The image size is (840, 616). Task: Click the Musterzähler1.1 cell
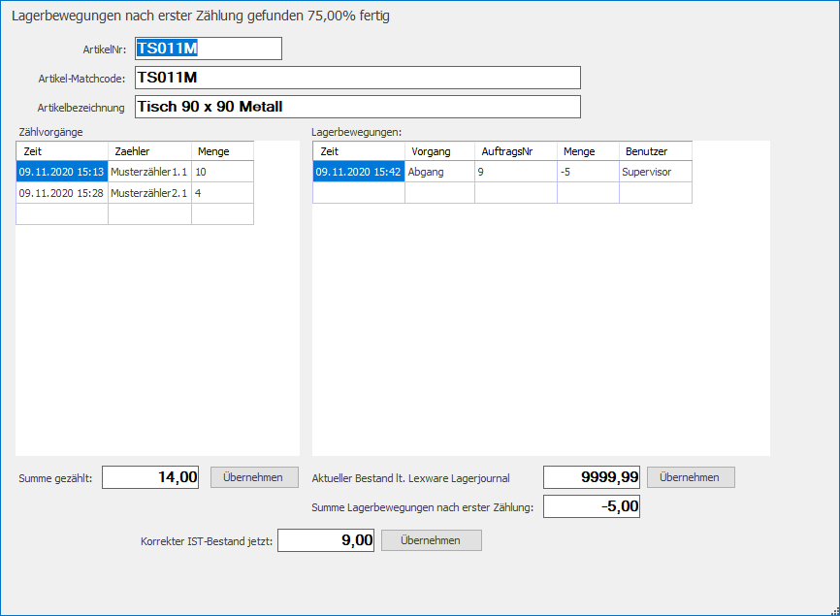pyautogui.click(x=148, y=172)
